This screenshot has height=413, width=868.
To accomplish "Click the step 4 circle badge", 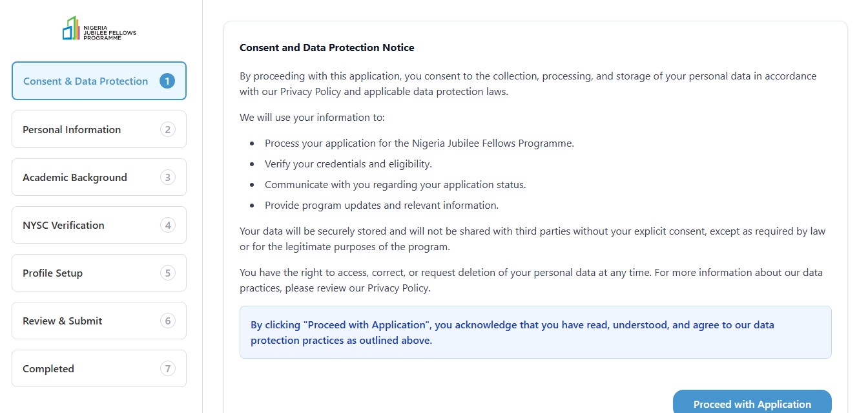I will coord(168,225).
